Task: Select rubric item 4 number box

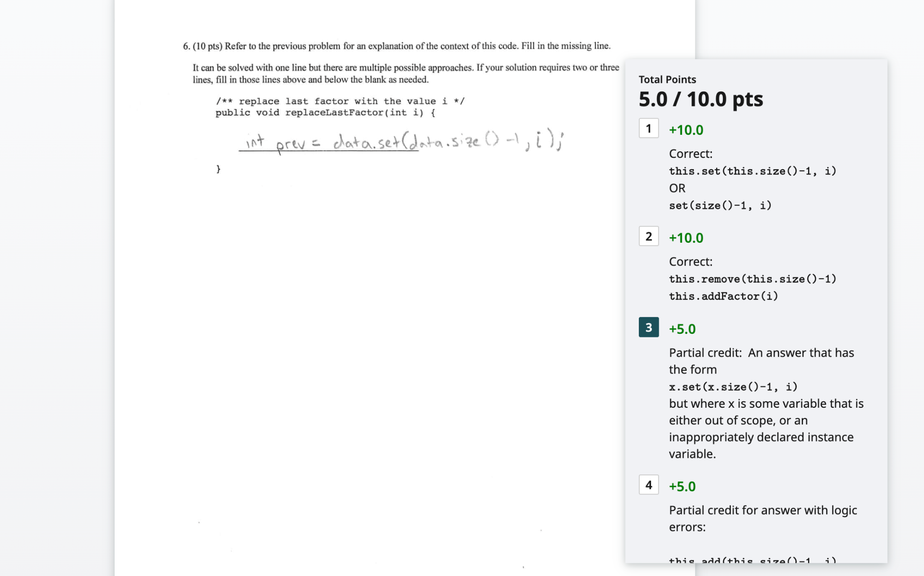Action: 649,485
